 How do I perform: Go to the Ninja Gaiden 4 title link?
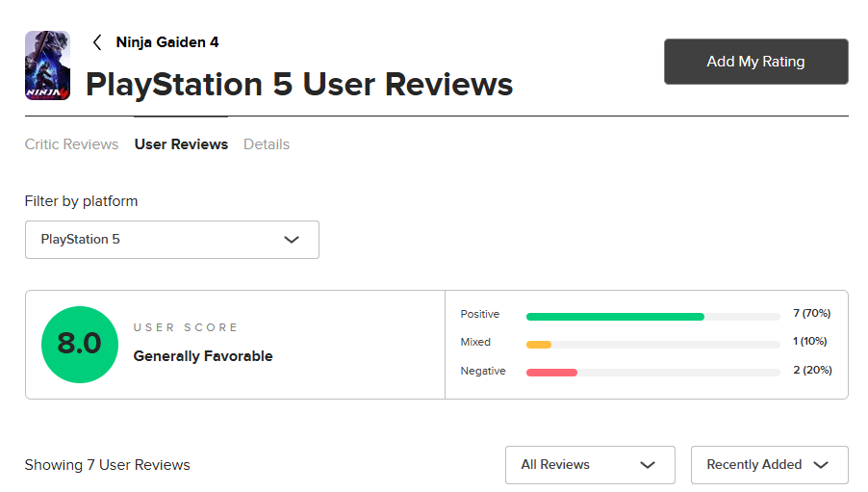167,42
